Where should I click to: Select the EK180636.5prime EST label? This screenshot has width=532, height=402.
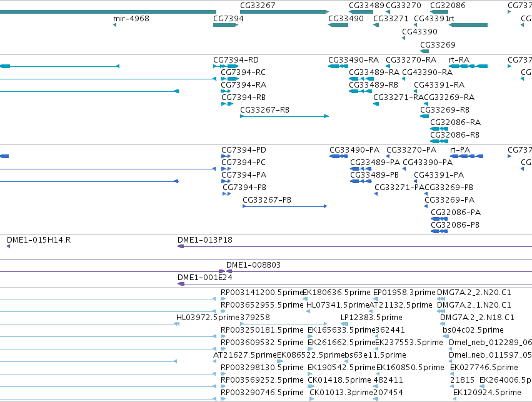[x=336, y=293]
